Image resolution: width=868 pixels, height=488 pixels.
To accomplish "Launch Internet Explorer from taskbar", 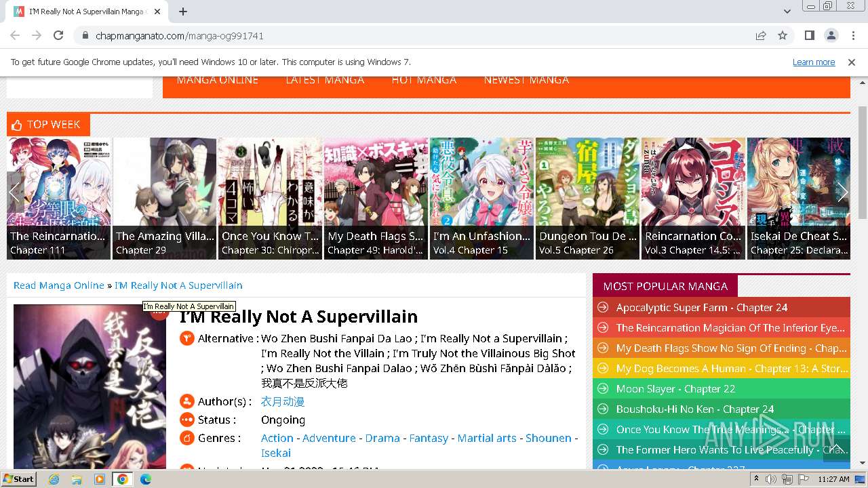I will click(x=54, y=479).
